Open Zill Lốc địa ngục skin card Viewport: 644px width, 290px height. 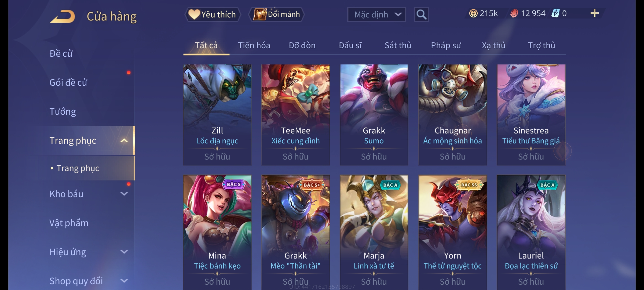tap(217, 115)
